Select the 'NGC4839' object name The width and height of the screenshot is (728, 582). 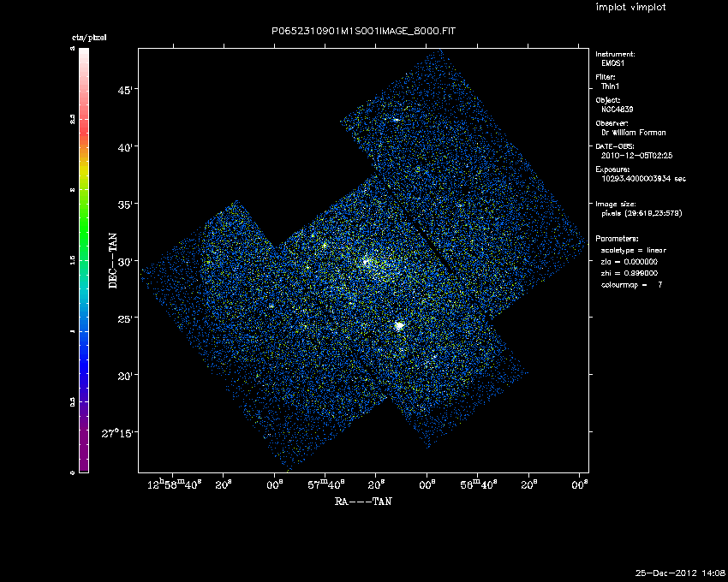coord(617,110)
